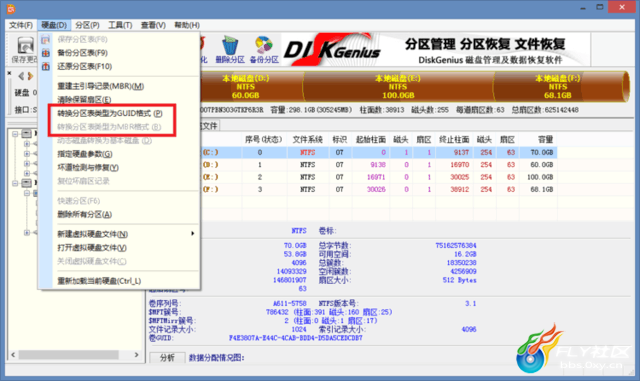The image size is (640, 381).
Task: Click the 分析 Analyze button
Action: pyautogui.click(x=167, y=358)
